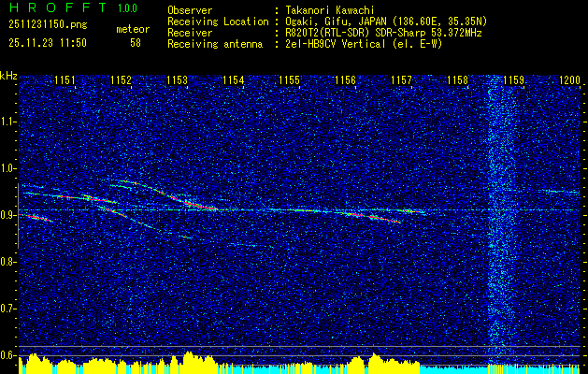The width and height of the screenshot is (588, 374).
Task: Click the 1151 time axis marker
Action: [x=65, y=79]
